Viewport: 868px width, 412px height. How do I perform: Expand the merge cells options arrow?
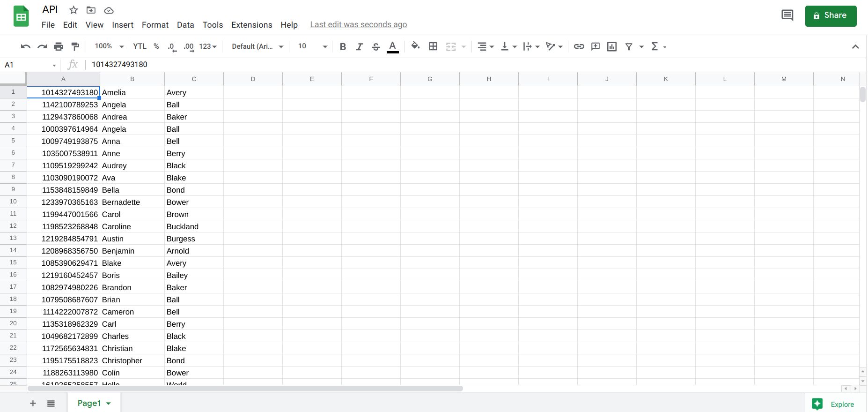pyautogui.click(x=463, y=47)
